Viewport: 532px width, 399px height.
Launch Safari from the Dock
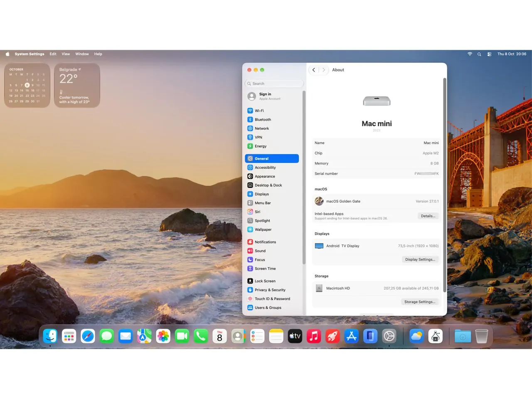(x=88, y=336)
